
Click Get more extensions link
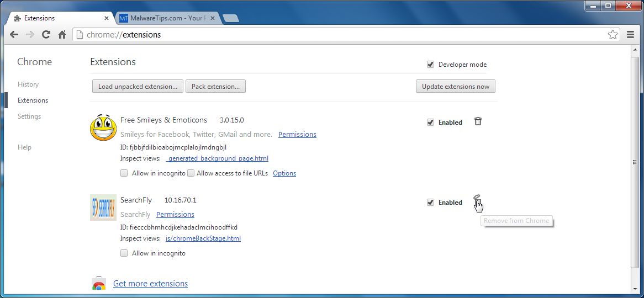[150, 283]
